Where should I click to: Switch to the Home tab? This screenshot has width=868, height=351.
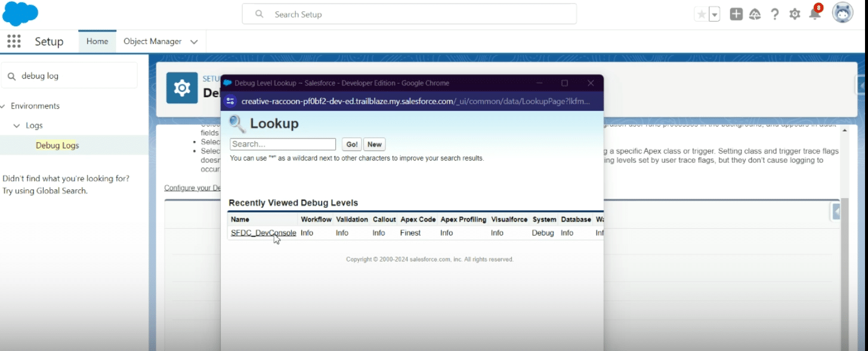[x=97, y=41]
